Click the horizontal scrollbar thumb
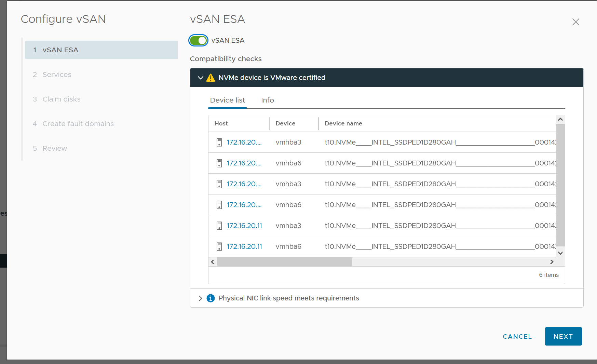The height and width of the screenshot is (364, 597). 285,262
